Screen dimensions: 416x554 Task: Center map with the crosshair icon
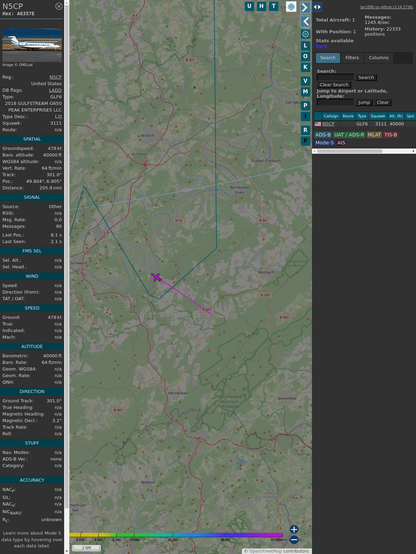point(305,34)
